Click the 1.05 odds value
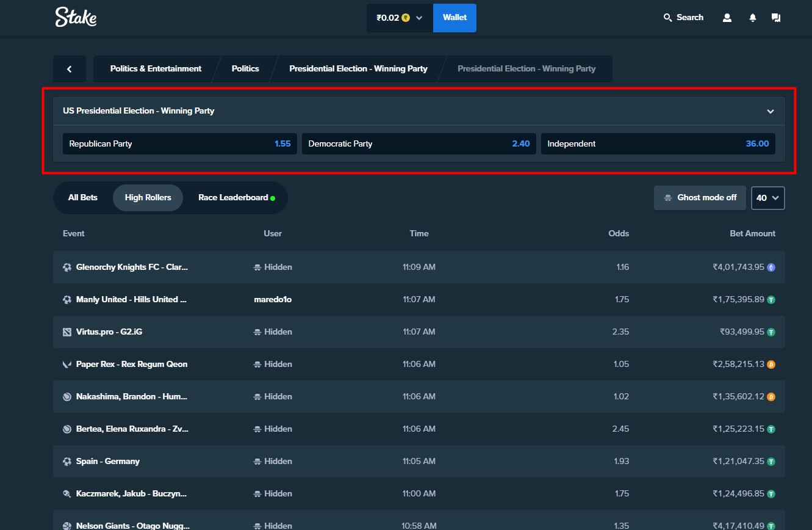The width and height of the screenshot is (812, 530). [x=622, y=364]
